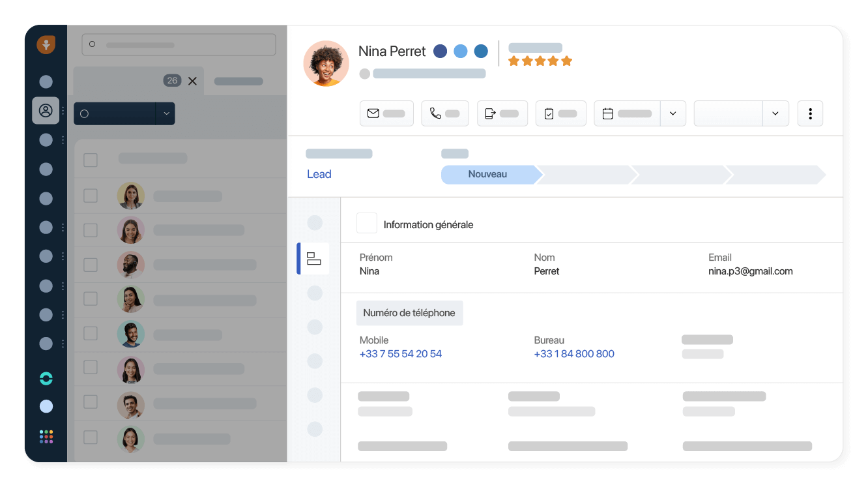Open the apps grid icon at sidebar bottom
Screen dimensions: 868x487
coord(46,436)
